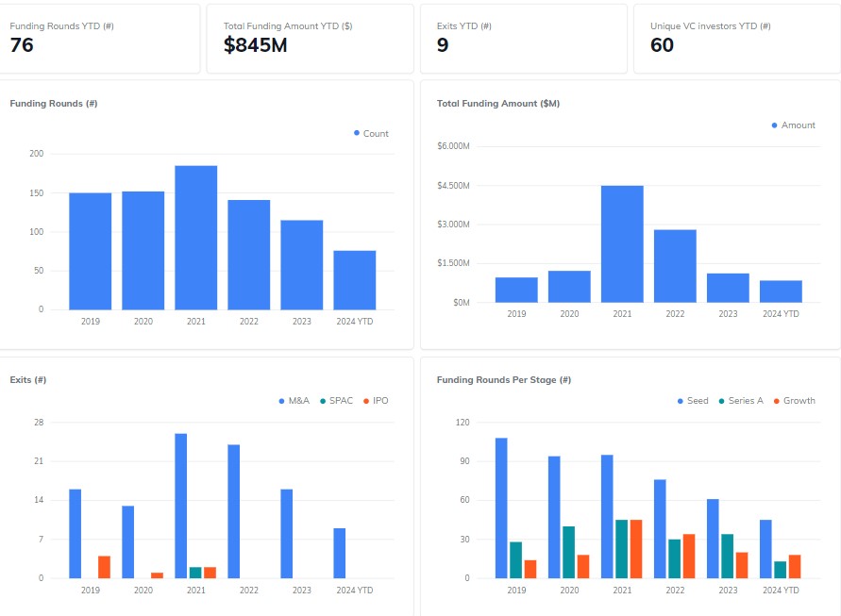Select the 2020 M&A bar in Exits chart
841x616 pixels.
point(128,542)
